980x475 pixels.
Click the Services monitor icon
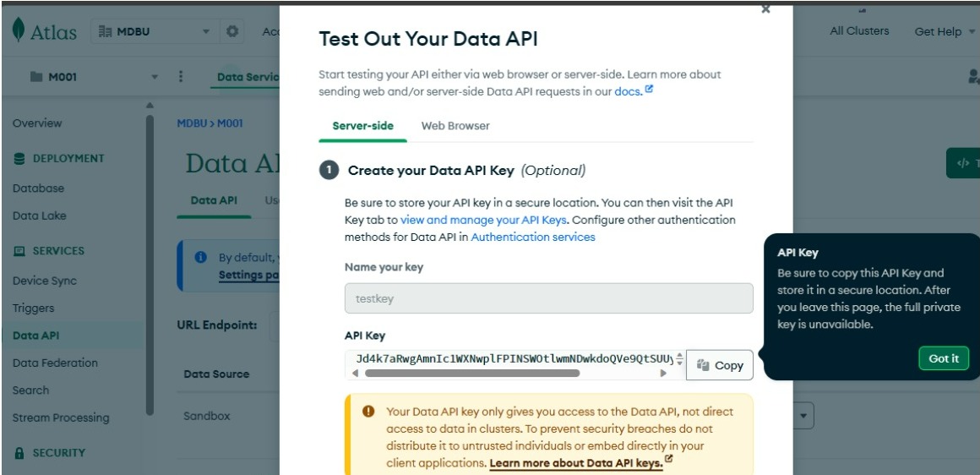[x=19, y=251]
